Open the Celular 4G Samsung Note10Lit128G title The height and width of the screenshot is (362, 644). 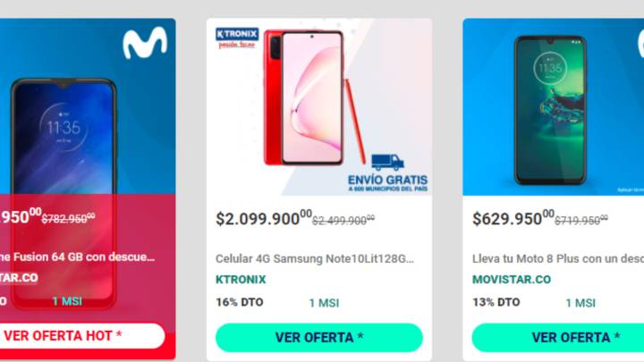(315, 258)
